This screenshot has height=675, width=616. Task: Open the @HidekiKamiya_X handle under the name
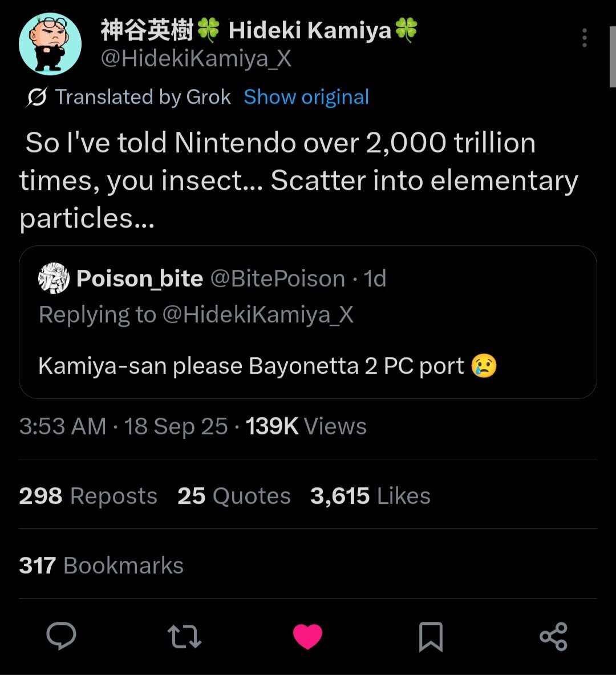coord(196,59)
